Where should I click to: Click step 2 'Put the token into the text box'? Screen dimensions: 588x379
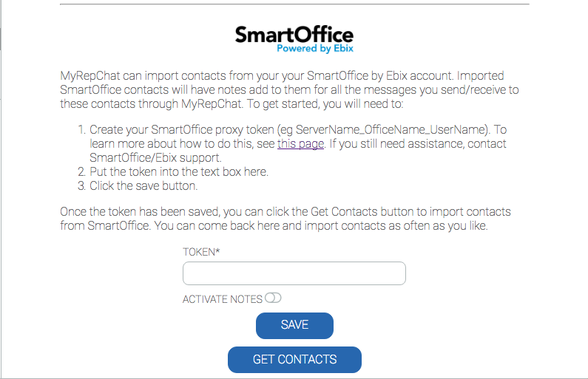click(173, 172)
